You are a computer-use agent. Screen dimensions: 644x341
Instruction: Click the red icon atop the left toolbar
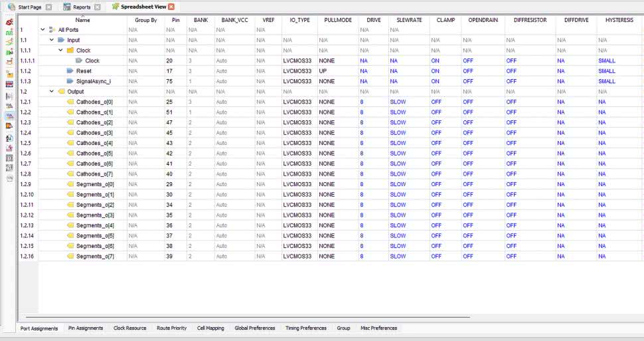pos(9,23)
